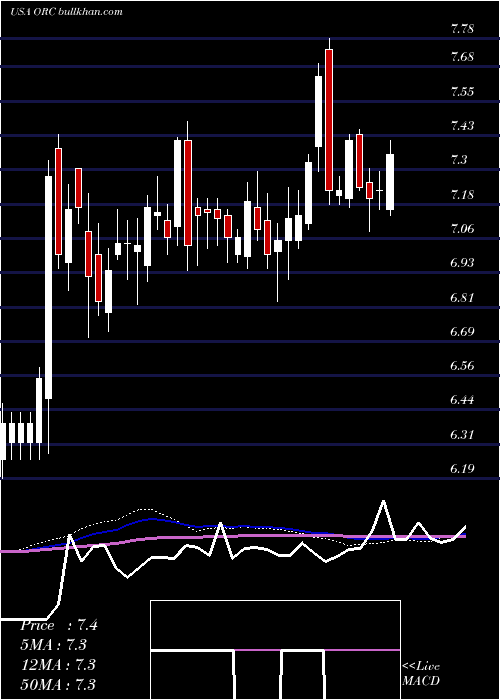Click the '5MA : 7.3' readout
500x700 pixels.
pyautogui.click(x=53, y=645)
